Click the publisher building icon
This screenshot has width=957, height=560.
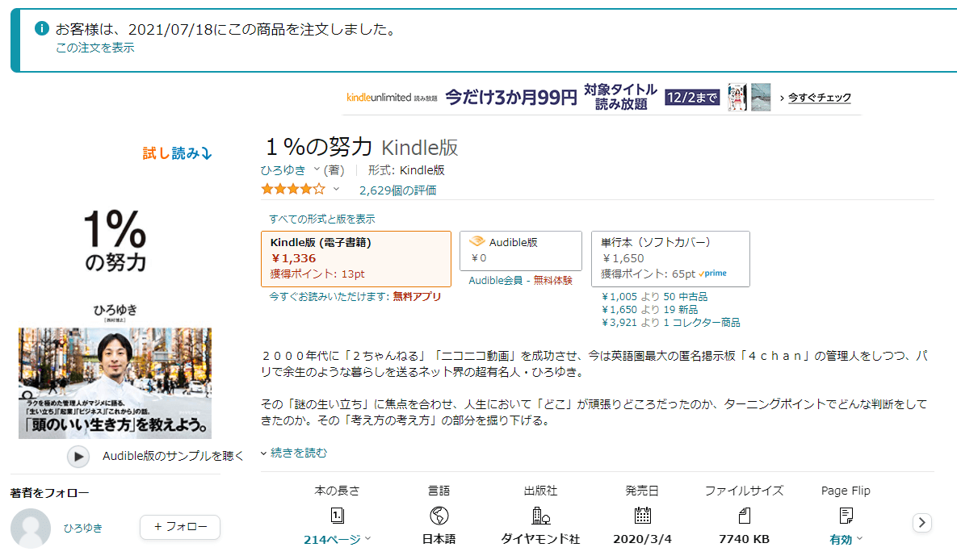pyautogui.click(x=541, y=516)
